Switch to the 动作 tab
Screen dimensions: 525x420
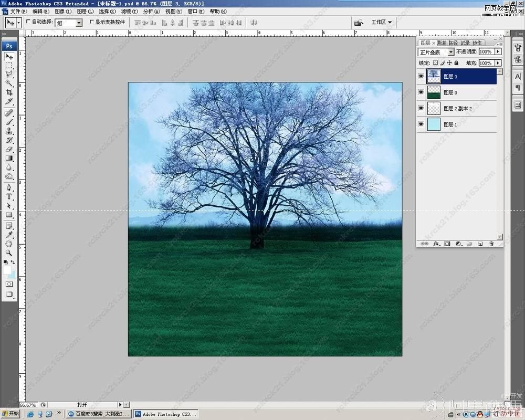pos(477,43)
